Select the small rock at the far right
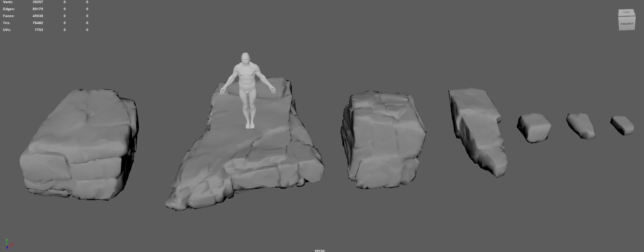This screenshot has height=252, width=644. [622, 125]
